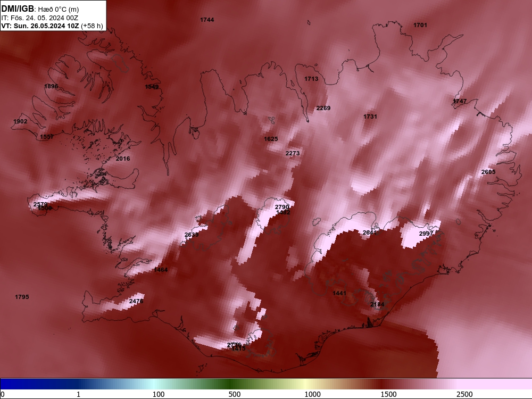Click the map value 1557
The width and height of the screenshot is (532, 399).
47,137
